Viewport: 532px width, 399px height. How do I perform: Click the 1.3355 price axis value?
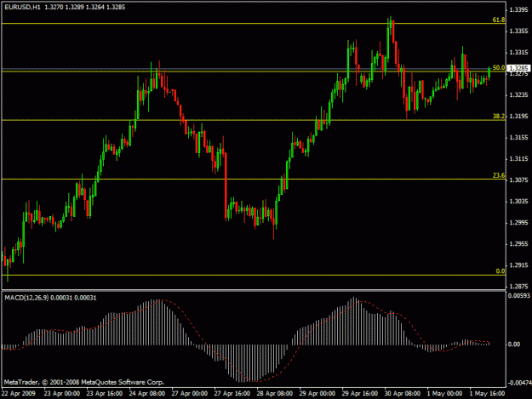click(518, 31)
